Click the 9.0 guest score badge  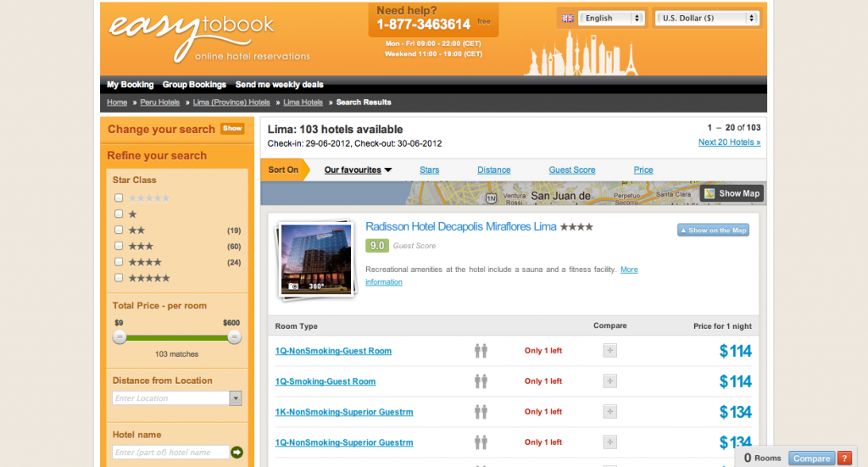point(377,246)
